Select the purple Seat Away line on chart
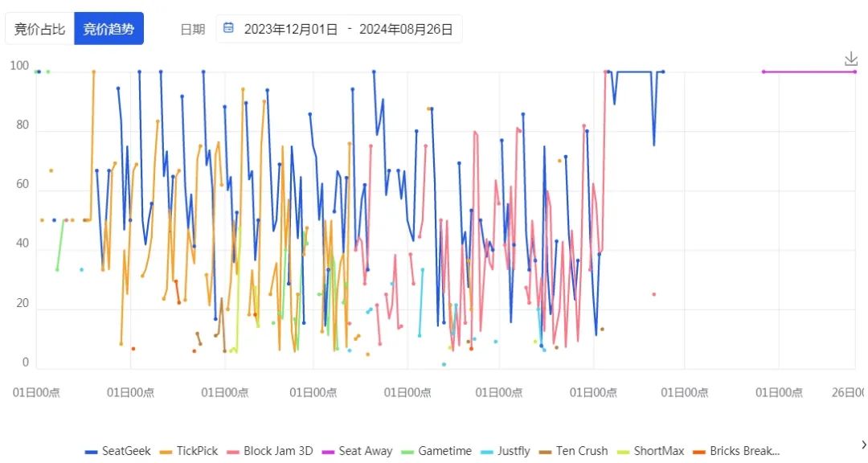Screen dimensions: 868x463 809,72
